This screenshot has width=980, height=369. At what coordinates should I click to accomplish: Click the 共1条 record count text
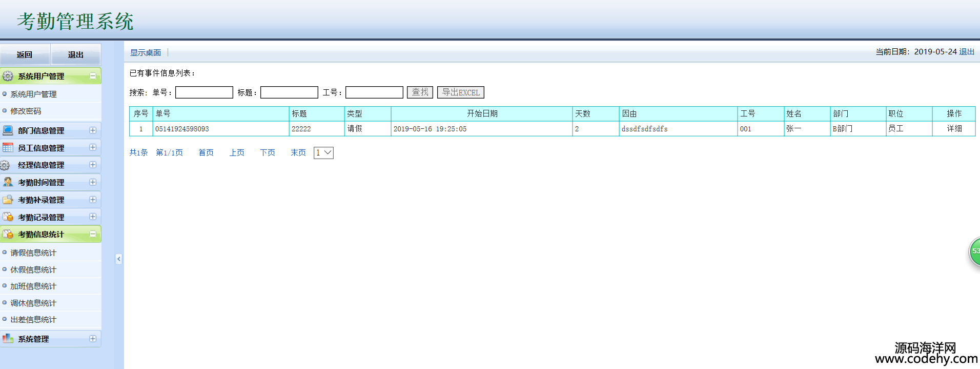138,152
